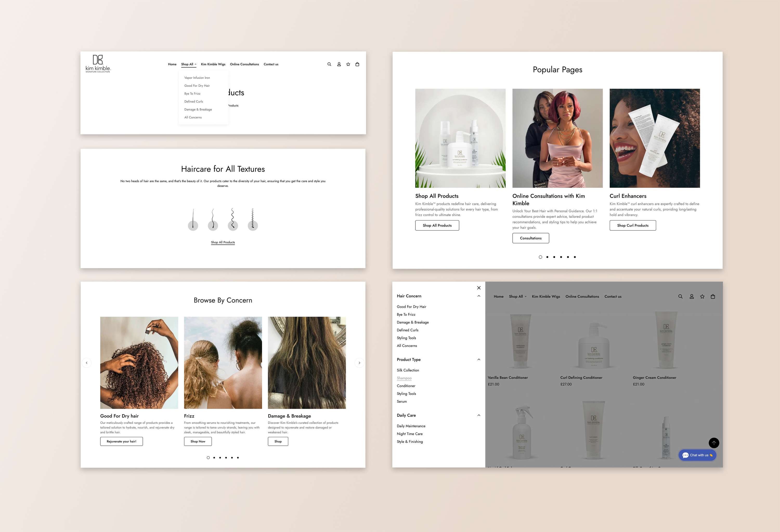The image size is (780, 532).
Task: Click wishlist star icon in top-left header
Action: (348, 64)
